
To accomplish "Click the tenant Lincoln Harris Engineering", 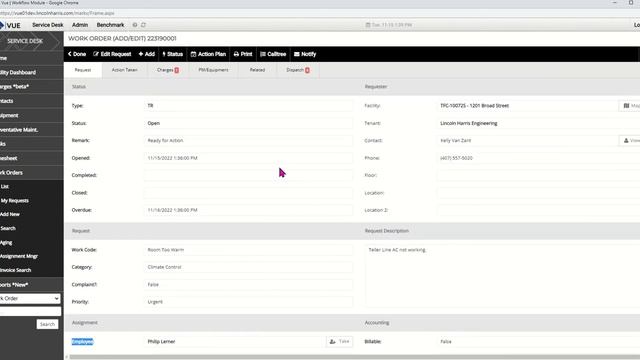I will (x=469, y=123).
